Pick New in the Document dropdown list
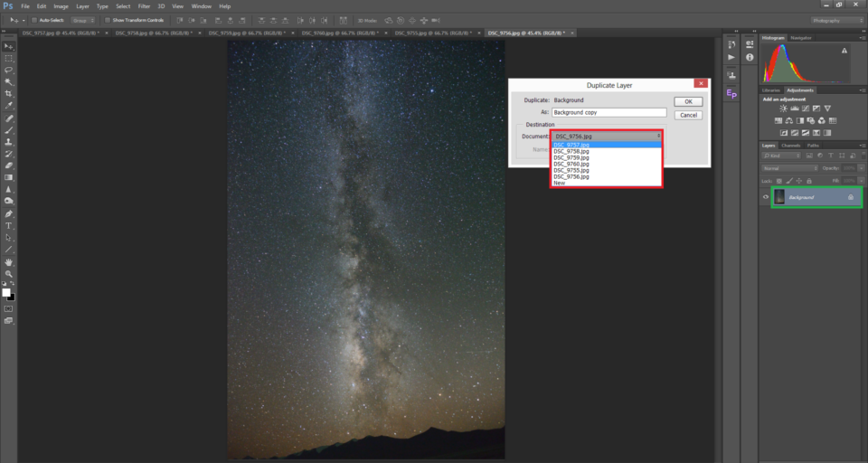 pyautogui.click(x=560, y=183)
